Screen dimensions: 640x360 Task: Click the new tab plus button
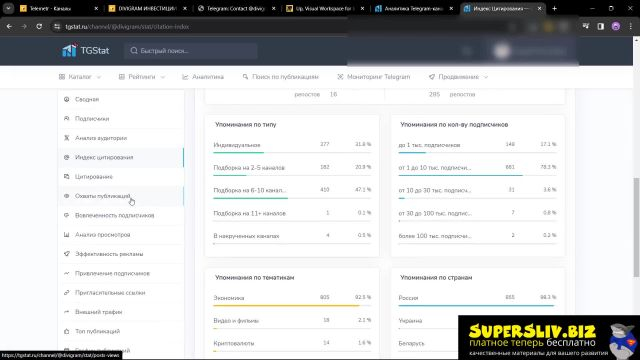pyautogui.click(x=554, y=8)
